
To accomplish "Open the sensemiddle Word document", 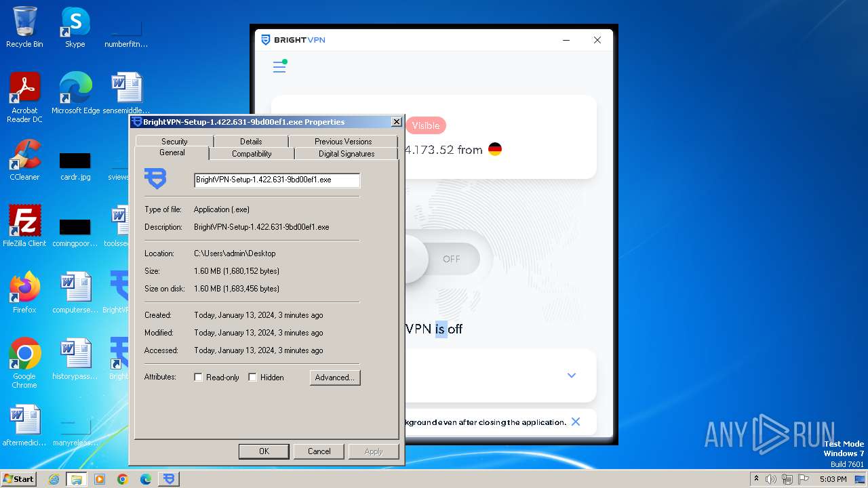I will 126,94.
